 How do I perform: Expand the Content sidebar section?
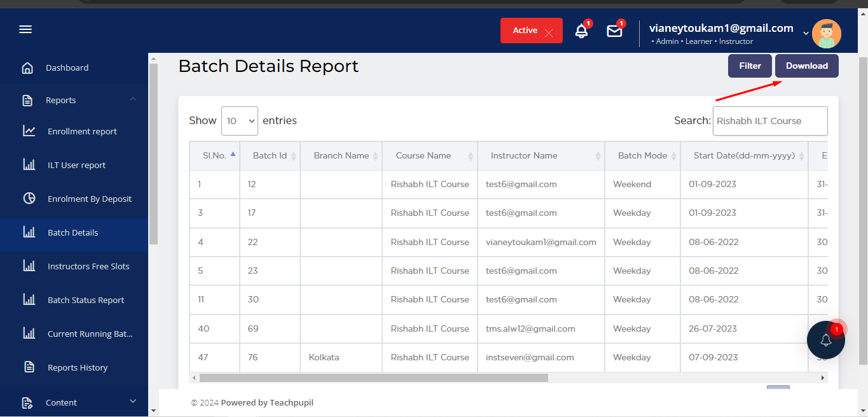click(x=132, y=401)
